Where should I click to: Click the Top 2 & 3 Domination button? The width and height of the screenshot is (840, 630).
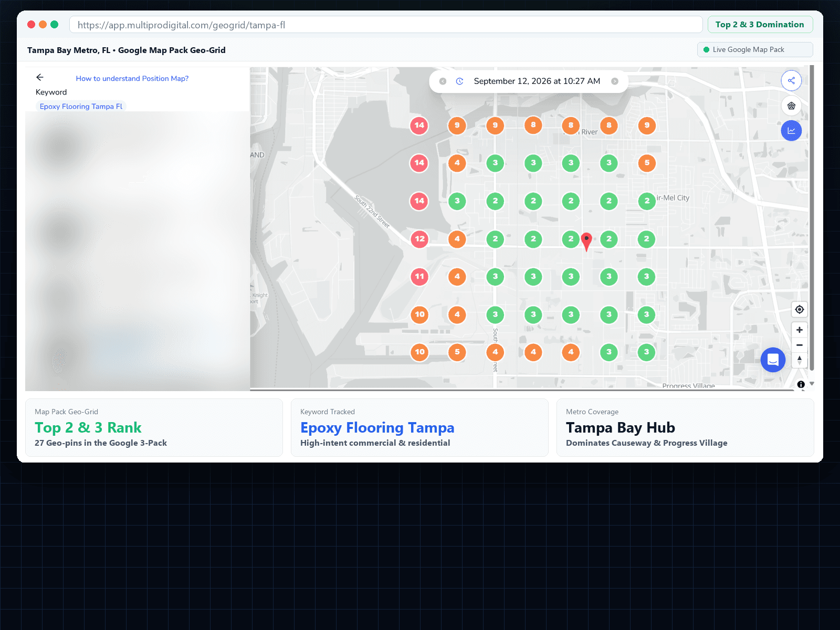click(x=760, y=25)
